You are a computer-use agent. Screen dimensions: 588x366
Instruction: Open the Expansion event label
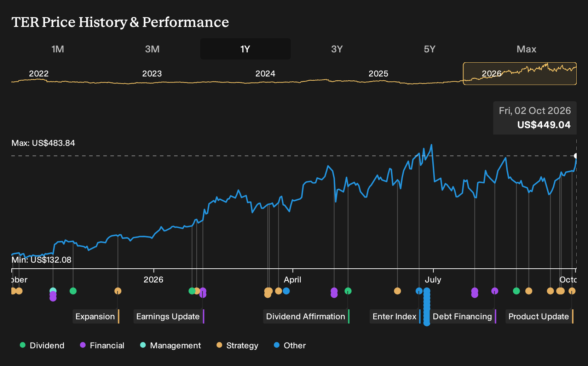96,316
